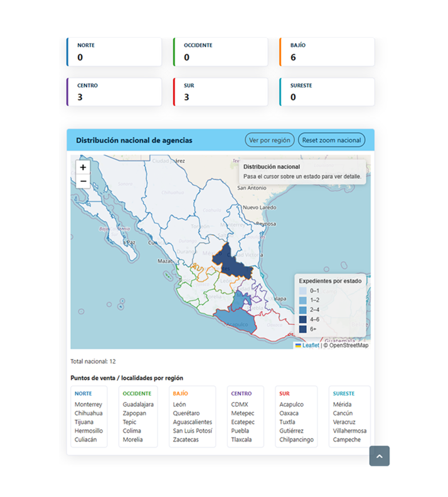Click the 6+ legend color swatch
This screenshot has width=448, height=497.
[x=303, y=329]
